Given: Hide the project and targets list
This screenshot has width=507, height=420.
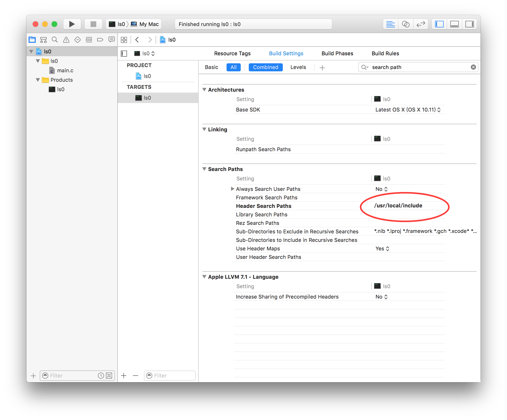Looking at the screenshot, I should [x=124, y=54].
